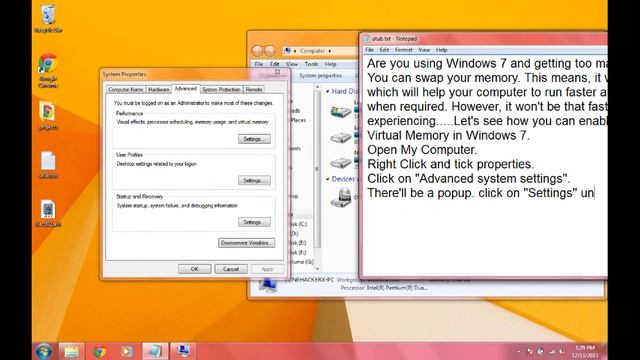Switch to the Remote tab
The height and width of the screenshot is (360, 640).
[254, 89]
